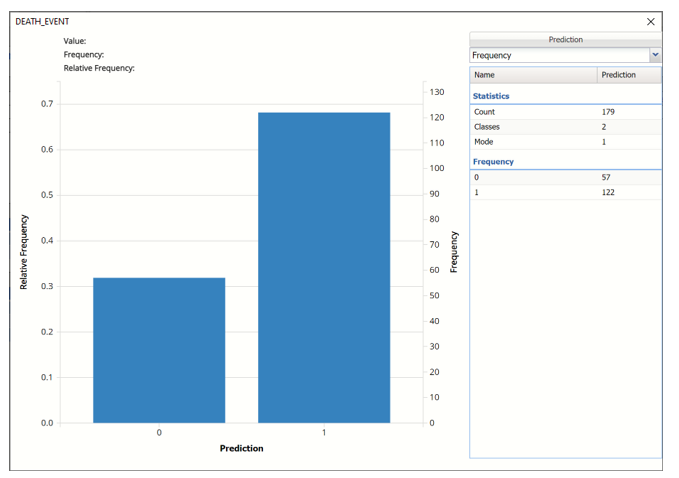Click the Prediction x-axis title

pos(242,448)
